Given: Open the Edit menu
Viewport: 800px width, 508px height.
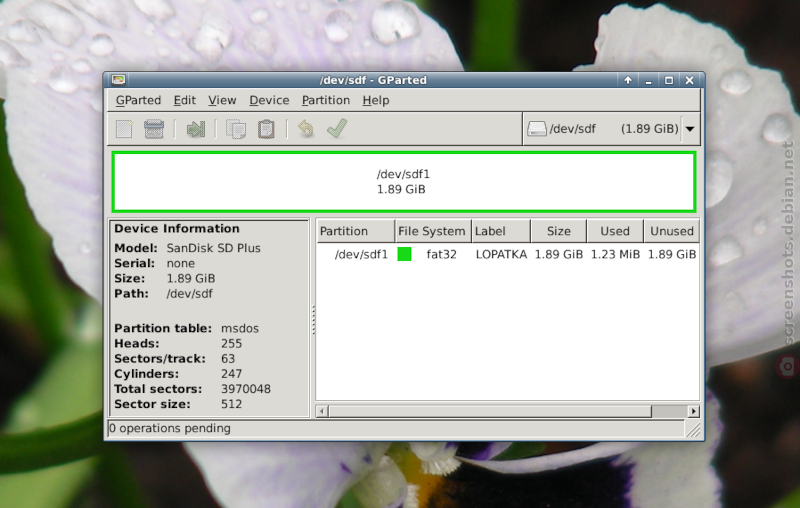Looking at the screenshot, I should point(185,100).
